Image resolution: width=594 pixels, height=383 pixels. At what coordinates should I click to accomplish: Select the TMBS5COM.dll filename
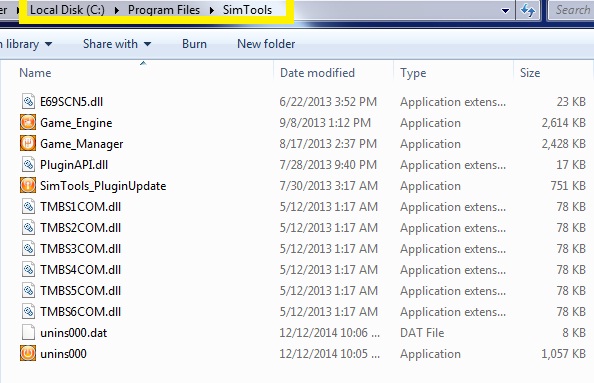80,291
